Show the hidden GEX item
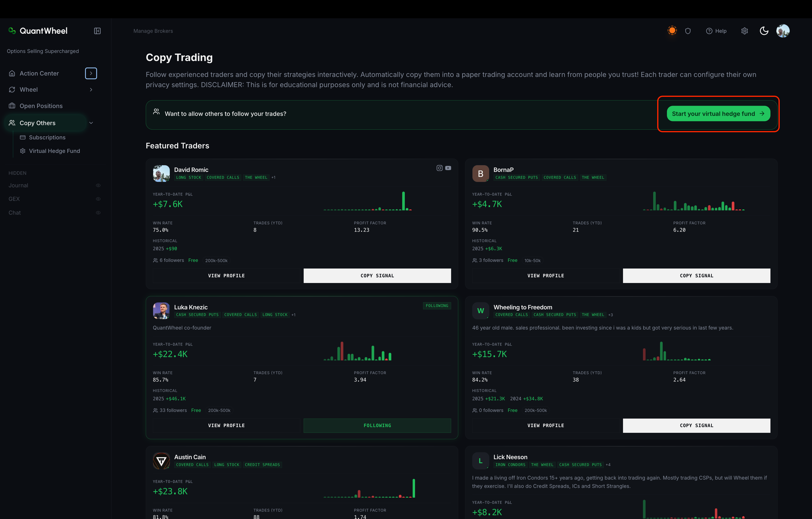This screenshot has height=519, width=812. click(98, 199)
